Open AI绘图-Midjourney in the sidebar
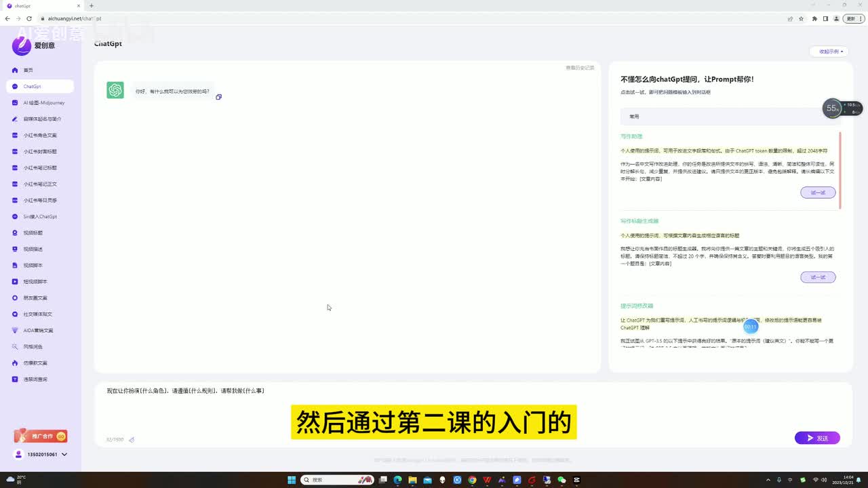The width and height of the screenshot is (868, 488). (43, 103)
